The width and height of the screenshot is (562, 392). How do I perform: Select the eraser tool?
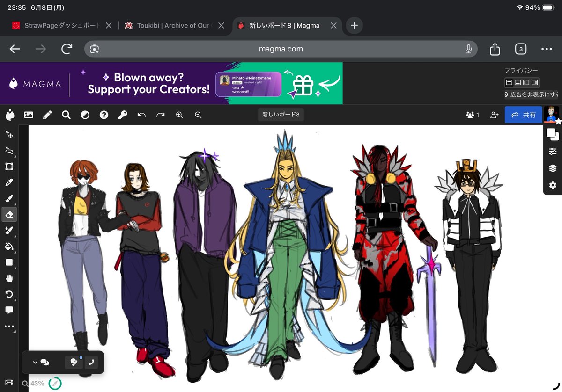pos(9,214)
